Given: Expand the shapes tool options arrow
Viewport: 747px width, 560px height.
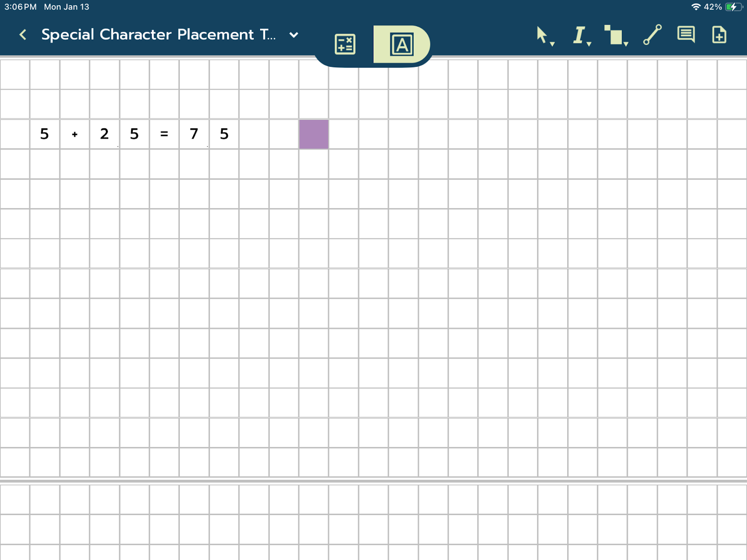Looking at the screenshot, I should [626, 44].
